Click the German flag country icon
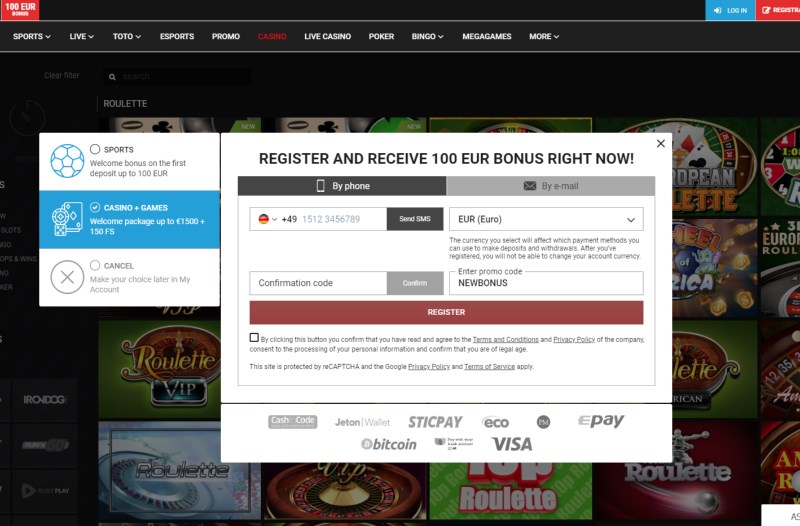The width and height of the screenshot is (800, 526). (263, 219)
